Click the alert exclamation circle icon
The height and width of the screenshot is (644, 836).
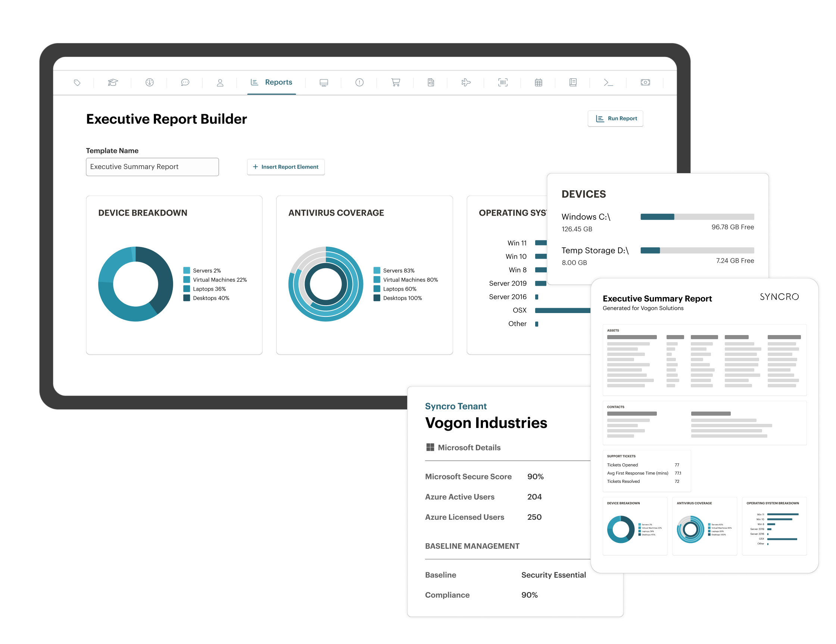coord(359,82)
